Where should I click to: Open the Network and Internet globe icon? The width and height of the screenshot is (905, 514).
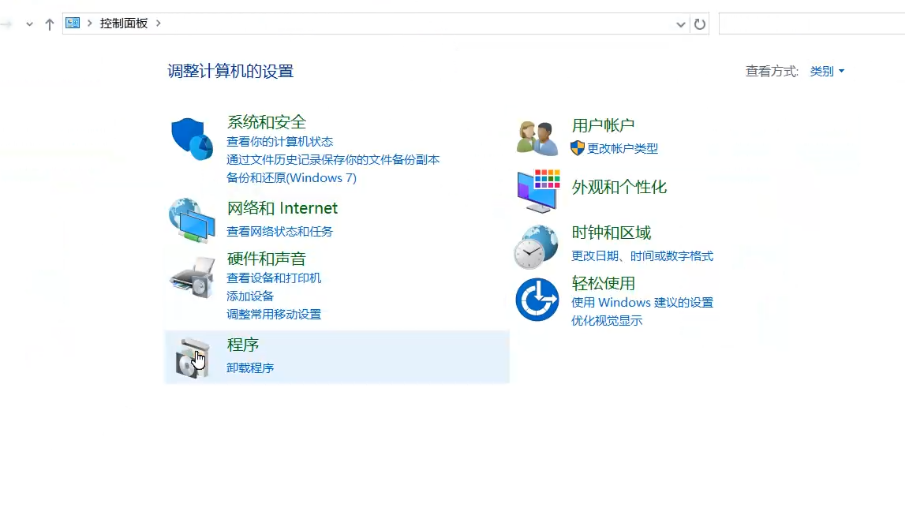(x=191, y=219)
